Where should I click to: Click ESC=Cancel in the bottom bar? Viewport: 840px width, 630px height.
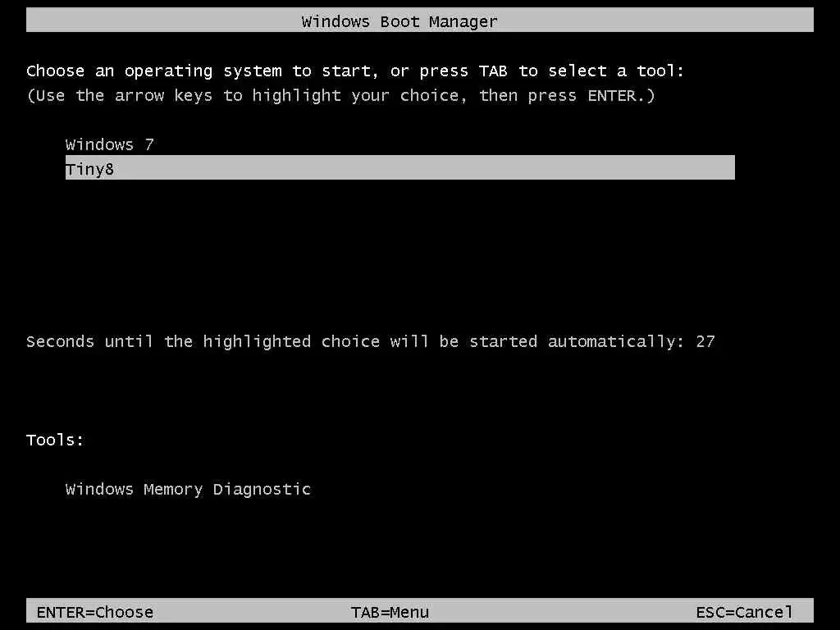click(744, 612)
